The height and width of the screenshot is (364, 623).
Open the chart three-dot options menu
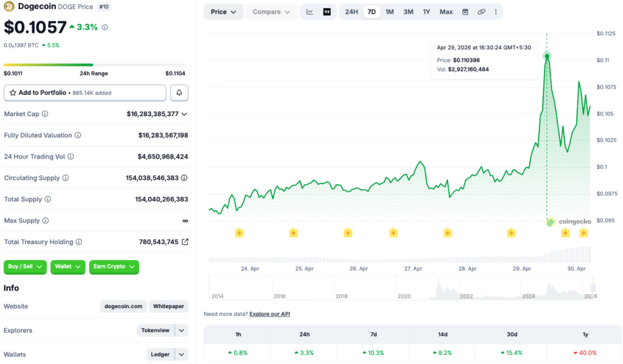496,12
